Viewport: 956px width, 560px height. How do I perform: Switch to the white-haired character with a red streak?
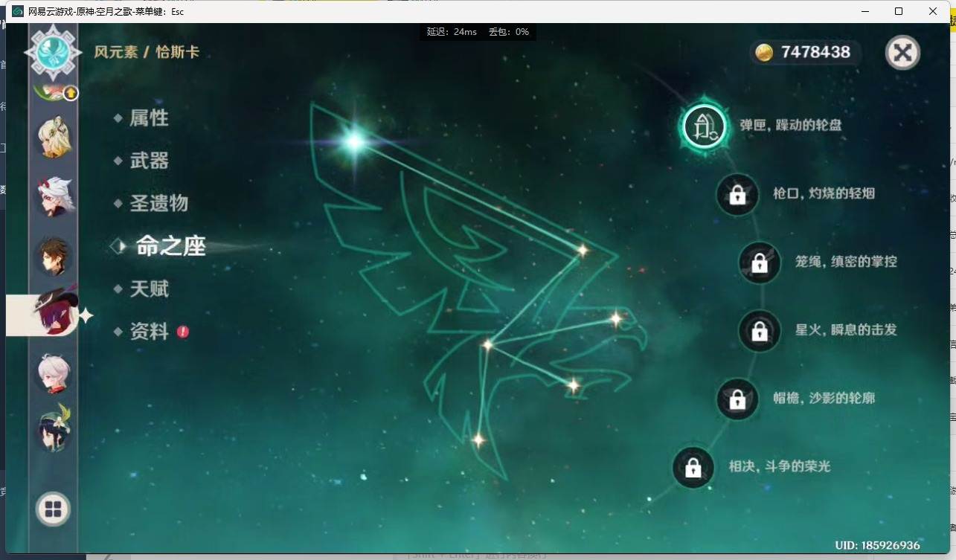[54, 373]
